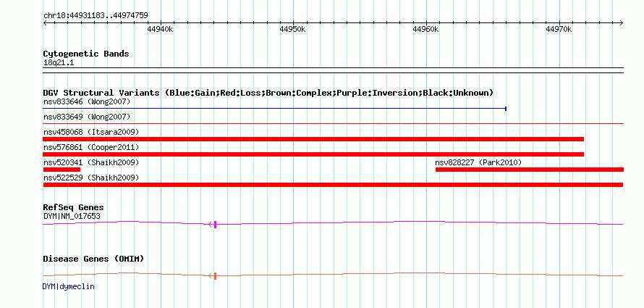The height and width of the screenshot is (308, 644).
Task: Click the Disease Genes (OMIM) track title
Action: tap(93, 259)
